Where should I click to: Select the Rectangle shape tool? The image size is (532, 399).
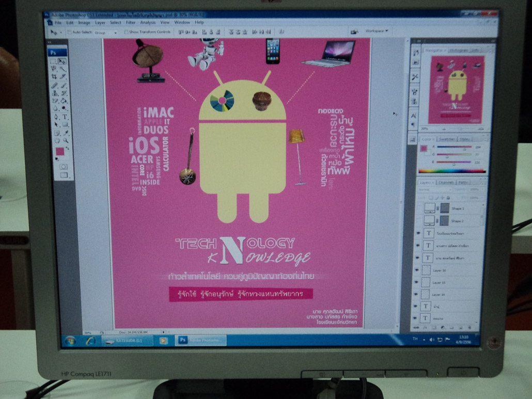click(65, 124)
